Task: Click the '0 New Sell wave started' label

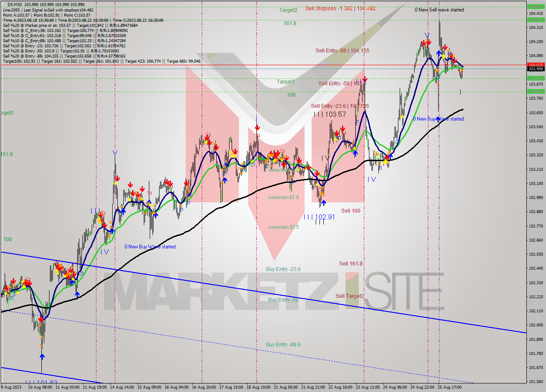Action: [x=439, y=10]
